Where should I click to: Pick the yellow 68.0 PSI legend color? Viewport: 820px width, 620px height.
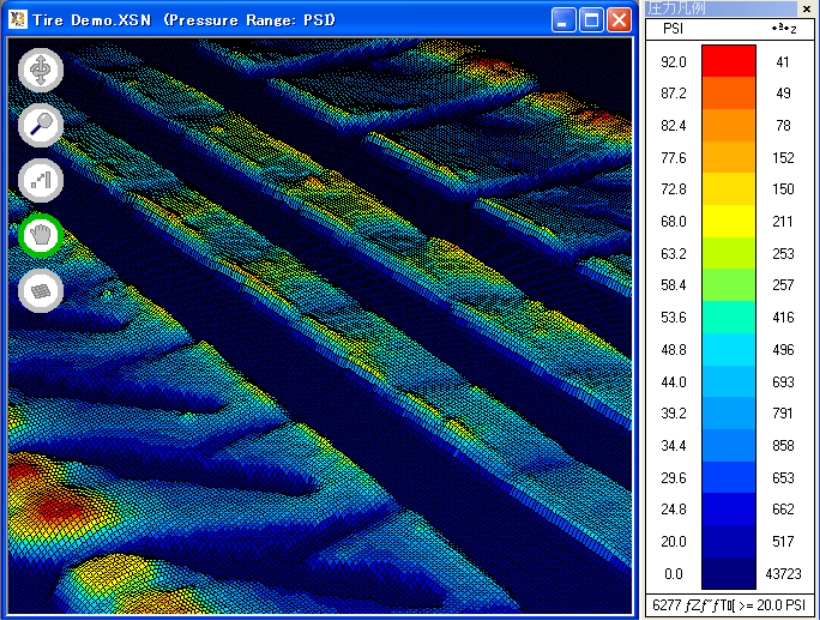[x=728, y=221]
